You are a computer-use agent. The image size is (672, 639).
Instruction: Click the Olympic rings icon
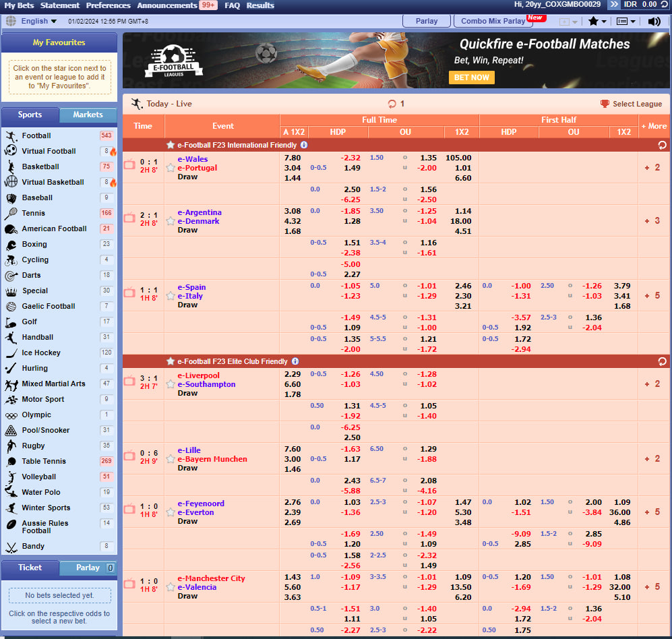pyautogui.click(x=11, y=415)
